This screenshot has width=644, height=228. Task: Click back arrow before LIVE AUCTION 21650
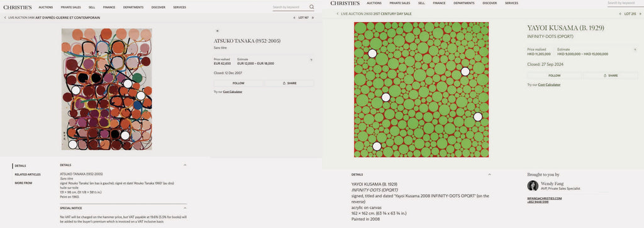pos(338,14)
